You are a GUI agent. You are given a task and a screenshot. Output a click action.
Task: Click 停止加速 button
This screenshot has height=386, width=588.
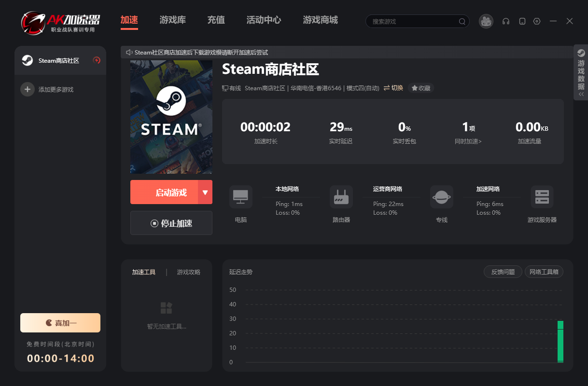pyautogui.click(x=171, y=223)
